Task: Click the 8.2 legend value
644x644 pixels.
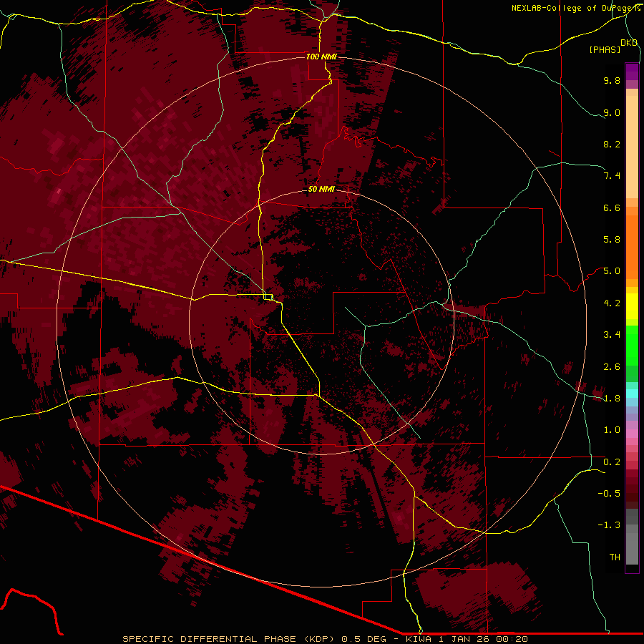Action: click(x=612, y=144)
